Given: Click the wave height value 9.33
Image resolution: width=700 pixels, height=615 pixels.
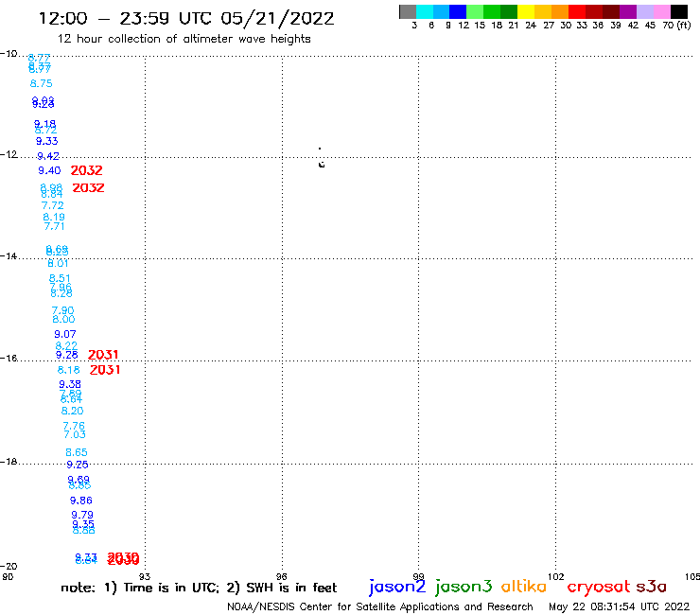Looking at the screenshot, I should coord(47,141).
